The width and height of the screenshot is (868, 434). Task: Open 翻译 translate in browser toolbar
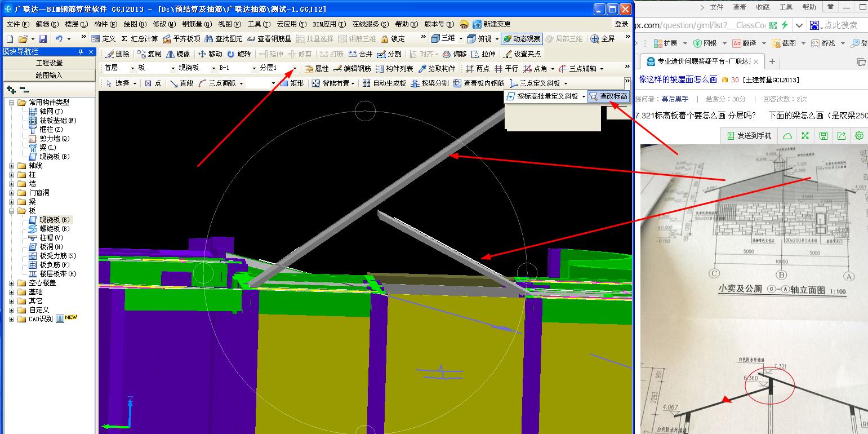[744, 43]
